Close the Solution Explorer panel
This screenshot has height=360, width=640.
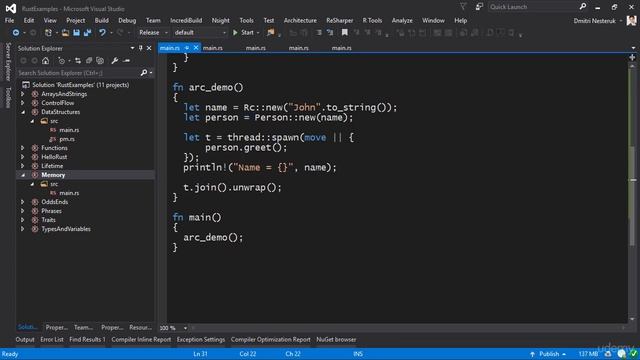point(149,48)
